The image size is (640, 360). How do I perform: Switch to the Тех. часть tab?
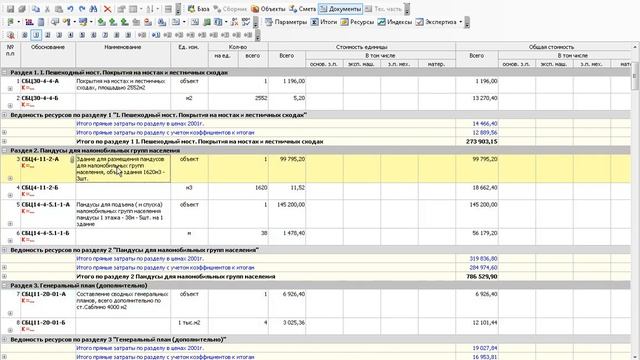[384, 9]
